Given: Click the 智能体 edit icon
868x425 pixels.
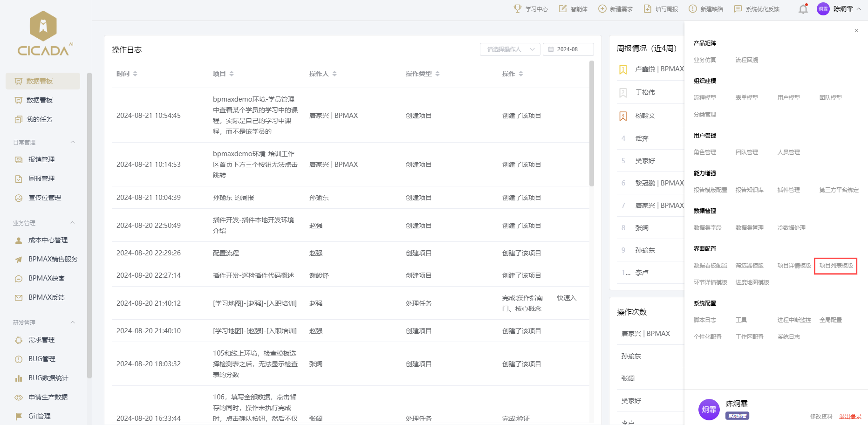Looking at the screenshot, I should (563, 9).
